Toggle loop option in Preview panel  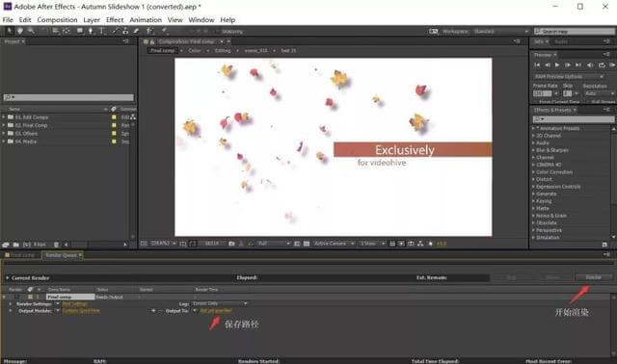coord(602,65)
